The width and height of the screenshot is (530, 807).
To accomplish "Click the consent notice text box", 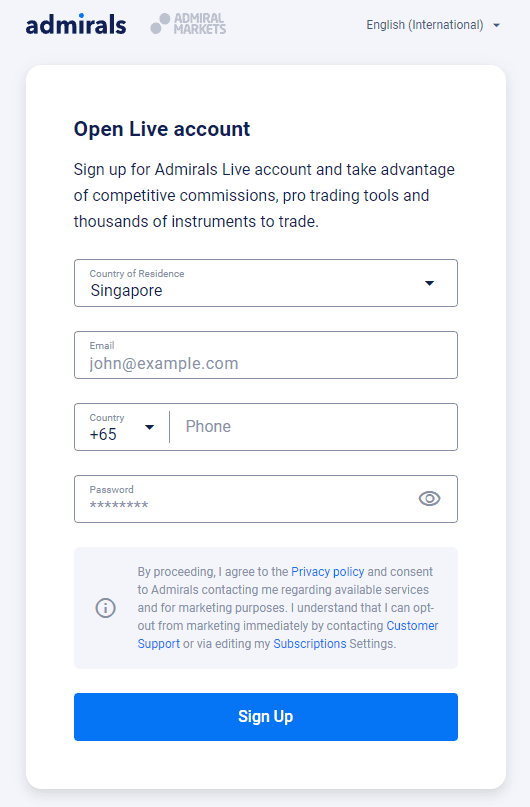I will coord(266,608).
